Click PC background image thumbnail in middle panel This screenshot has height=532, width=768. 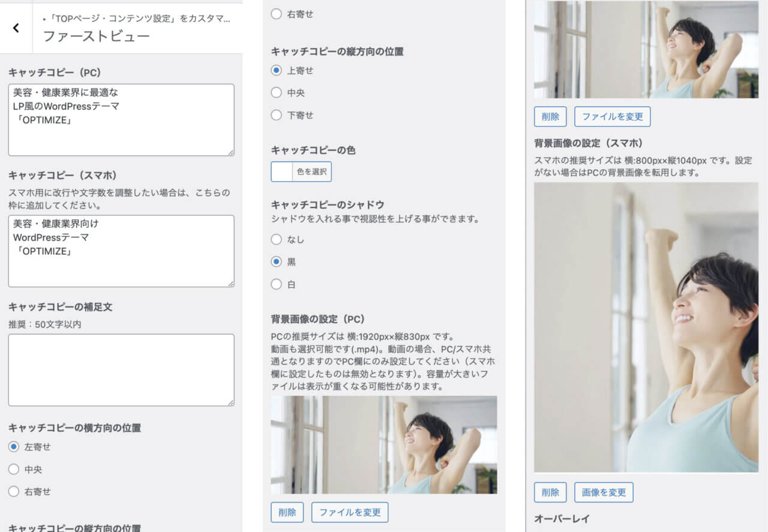click(384, 444)
